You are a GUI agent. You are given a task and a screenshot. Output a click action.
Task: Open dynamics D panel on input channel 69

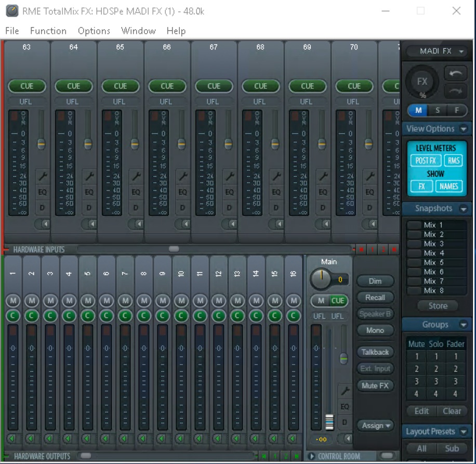(x=323, y=208)
